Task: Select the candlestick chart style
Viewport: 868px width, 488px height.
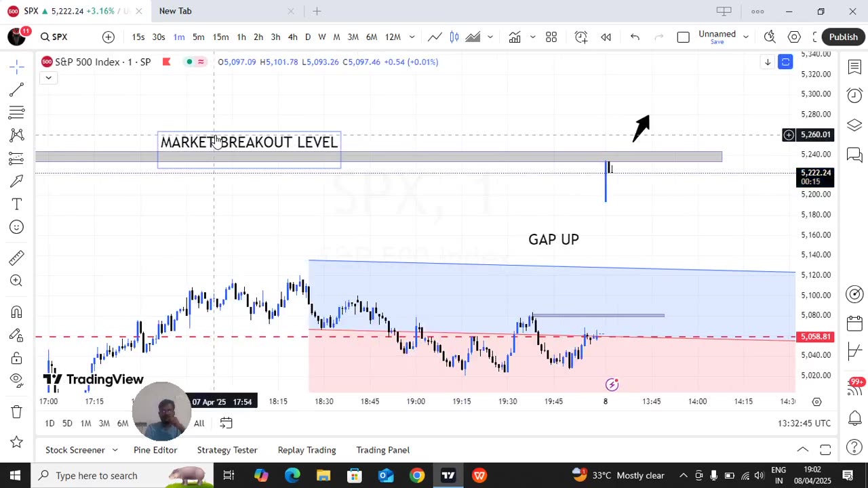Action: 454,37
